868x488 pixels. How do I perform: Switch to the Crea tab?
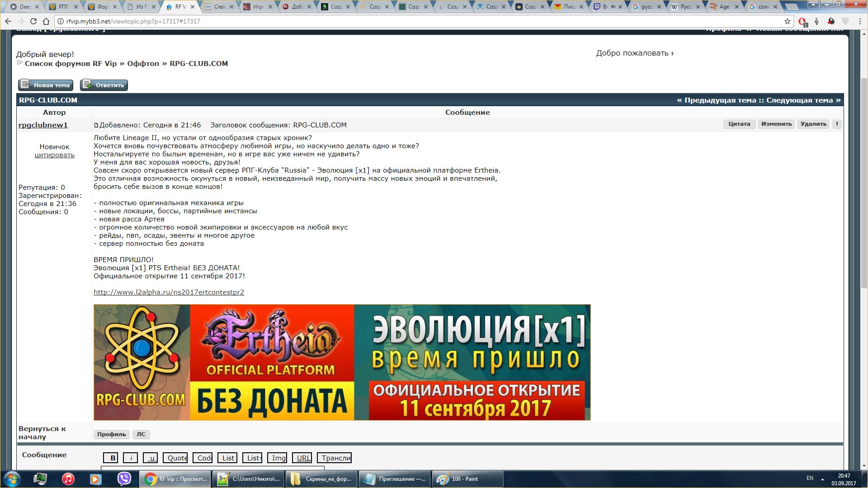point(220,7)
